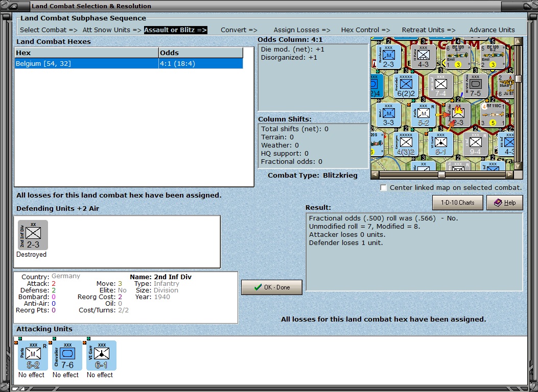Click the Stuka Ju 87 counter on map
The image size is (538, 392).
coord(506,86)
